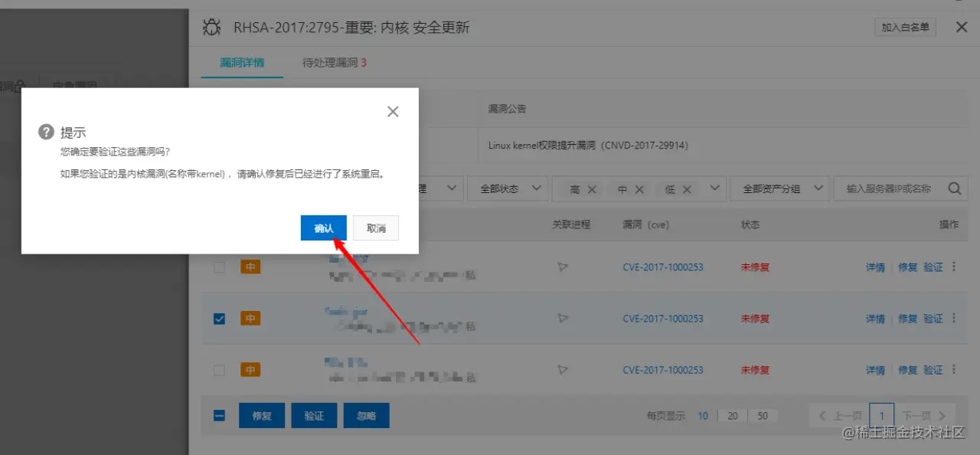Click the 状态 column header
The height and width of the screenshot is (455, 980).
750,224
